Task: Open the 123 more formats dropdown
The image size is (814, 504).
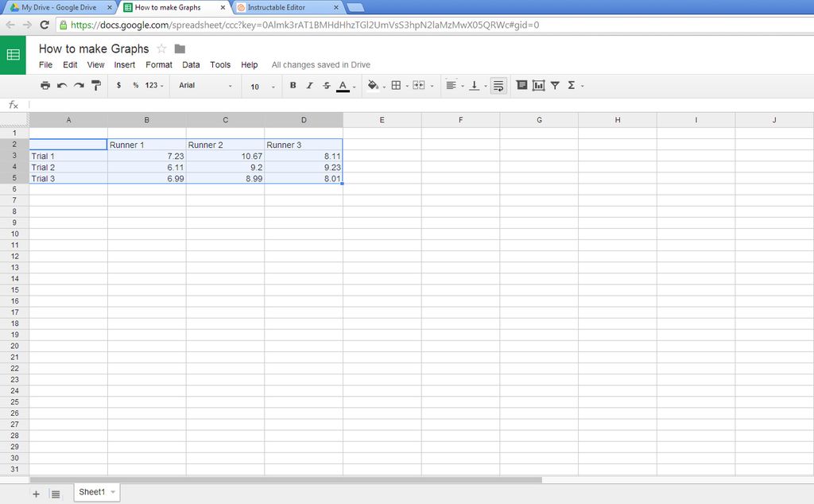Action: tap(153, 85)
